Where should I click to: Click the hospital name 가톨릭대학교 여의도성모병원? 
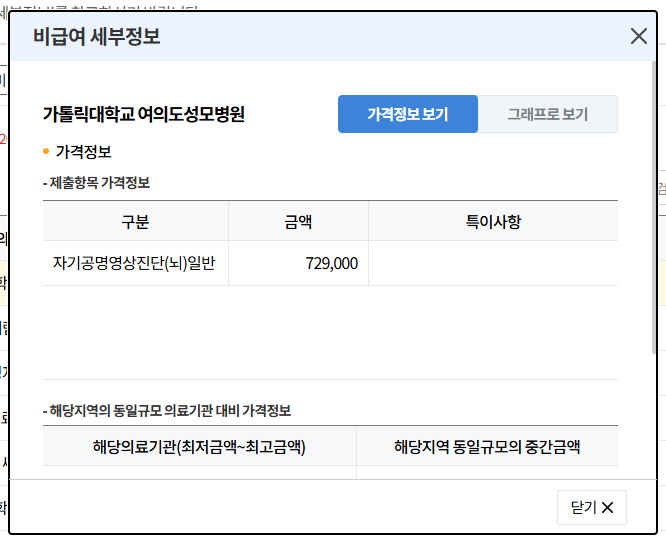pyautogui.click(x=144, y=114)
